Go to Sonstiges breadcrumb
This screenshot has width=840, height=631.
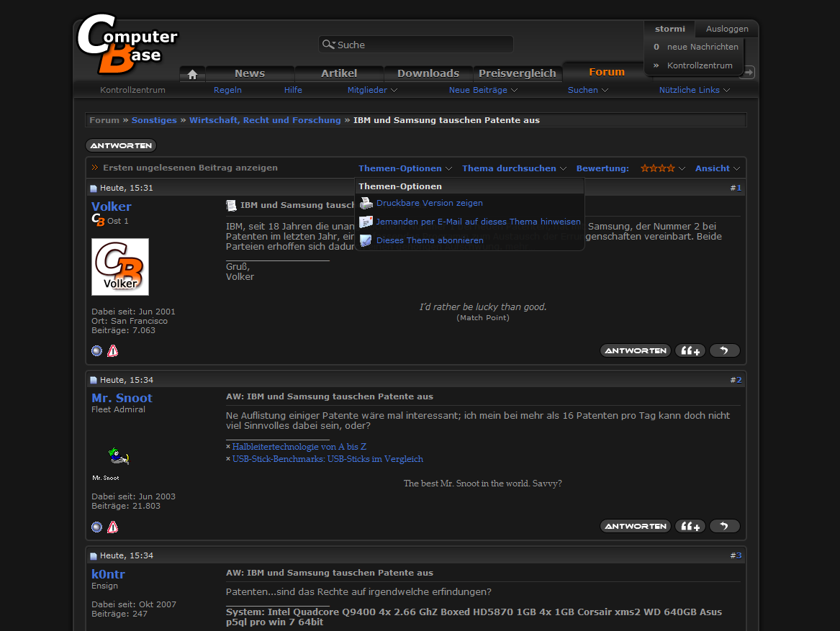coord(154,120)
